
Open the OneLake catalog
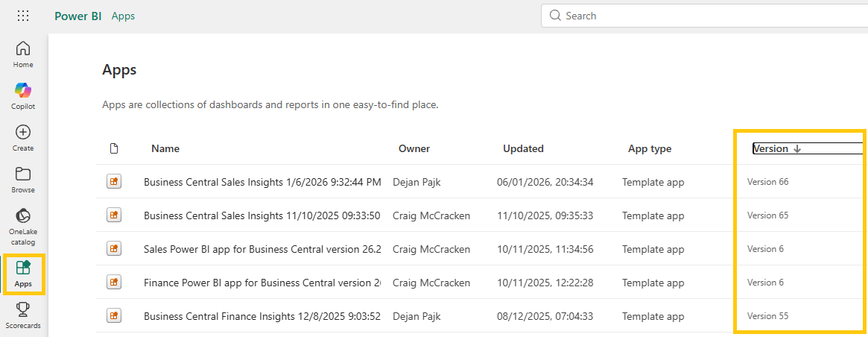[23, 227]
